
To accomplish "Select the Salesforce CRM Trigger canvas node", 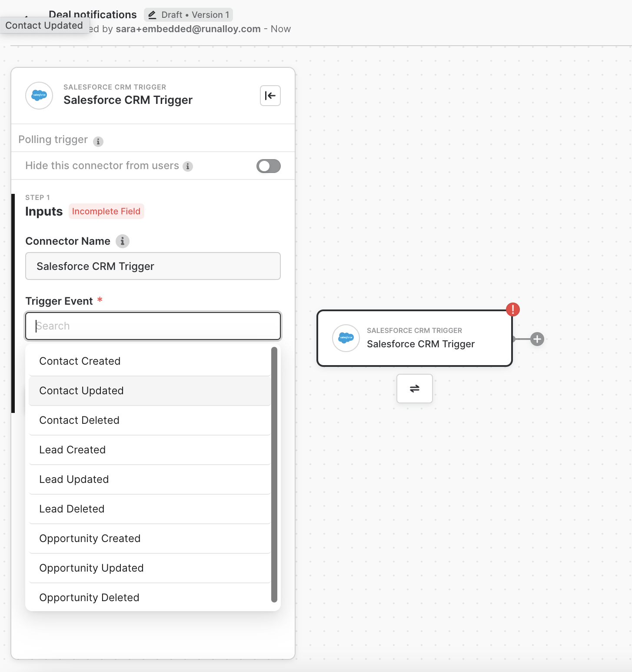I will click(414, 338).
